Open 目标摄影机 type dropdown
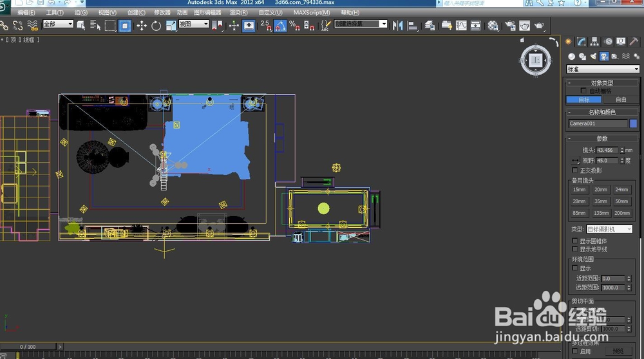This screenshot has width=644, height=359. (609, 229)
